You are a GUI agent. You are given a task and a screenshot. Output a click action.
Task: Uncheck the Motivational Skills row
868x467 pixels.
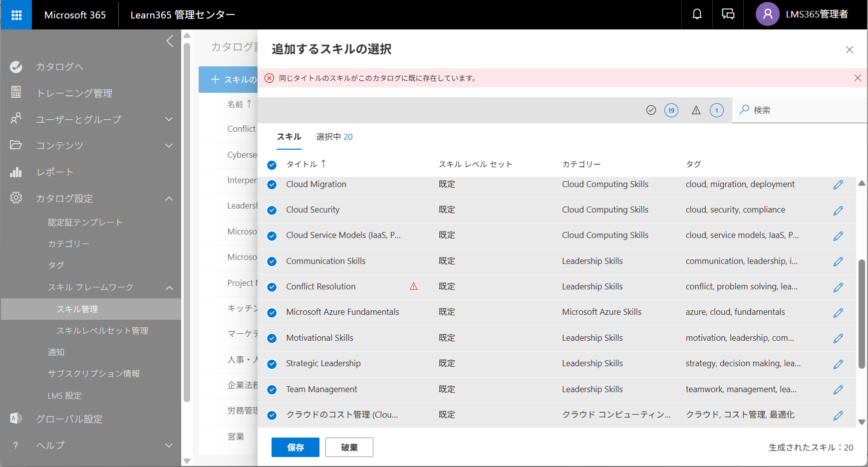coord(272,338)
